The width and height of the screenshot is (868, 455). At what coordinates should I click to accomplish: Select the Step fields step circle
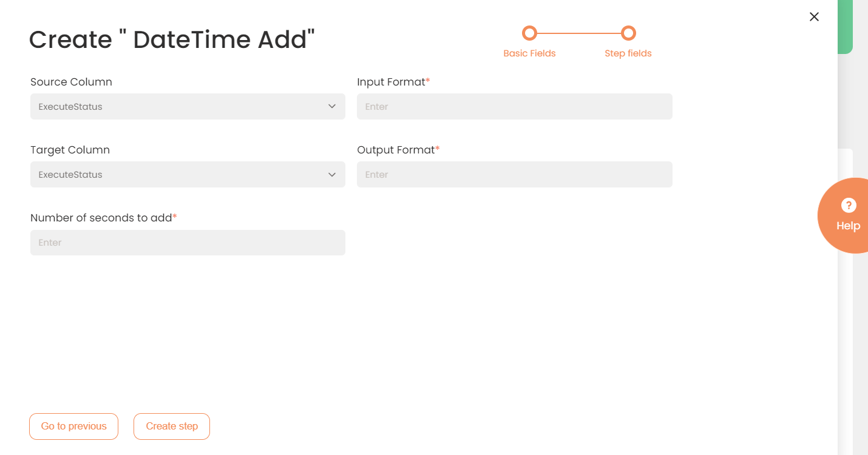628,33
